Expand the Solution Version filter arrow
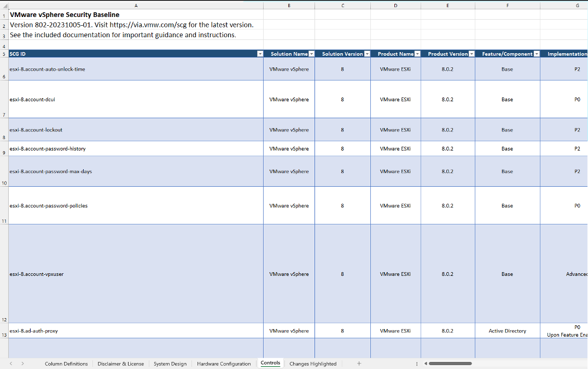 point(367,54)
